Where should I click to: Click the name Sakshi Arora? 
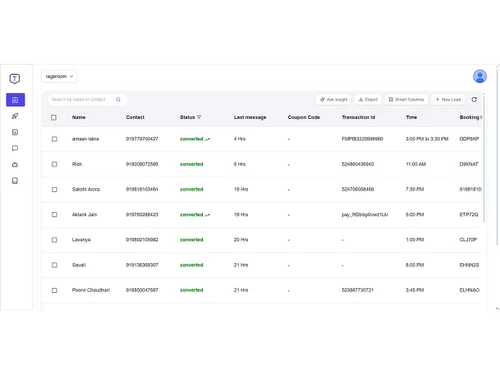click(86, 189)
